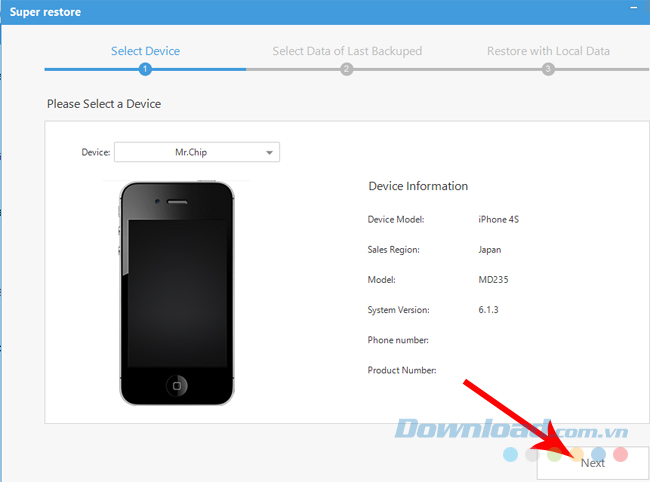Click the step 3 circle marker

[548, 69]
